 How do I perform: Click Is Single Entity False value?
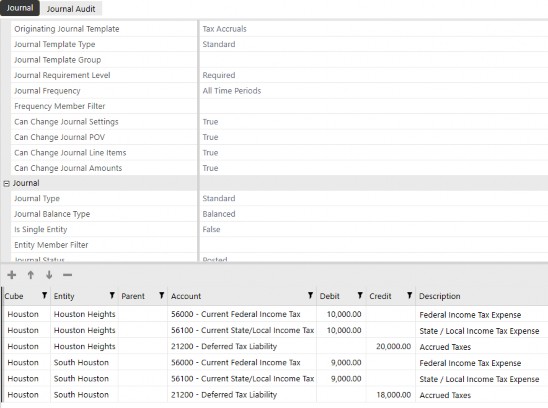374,229
